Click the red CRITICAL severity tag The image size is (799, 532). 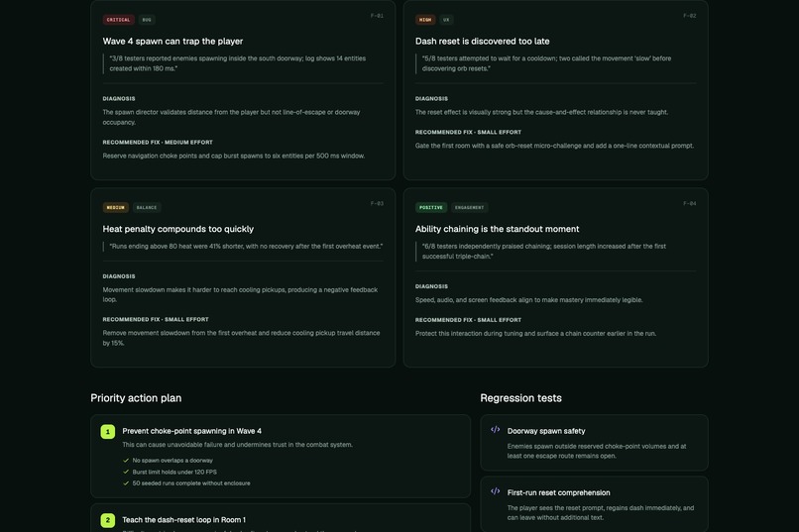(x=118, y=20)
